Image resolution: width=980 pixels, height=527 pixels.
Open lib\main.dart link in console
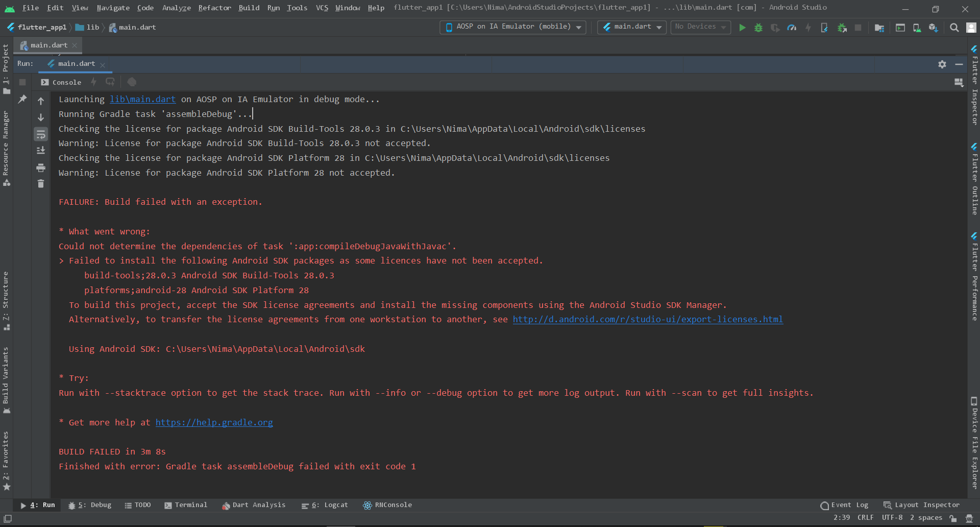pos(142,99)
